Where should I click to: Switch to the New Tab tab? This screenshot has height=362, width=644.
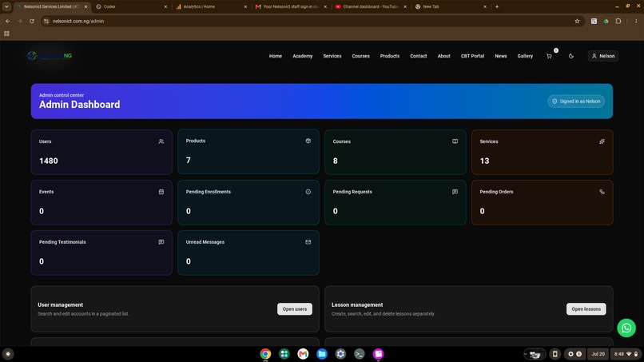pos(450,6)
